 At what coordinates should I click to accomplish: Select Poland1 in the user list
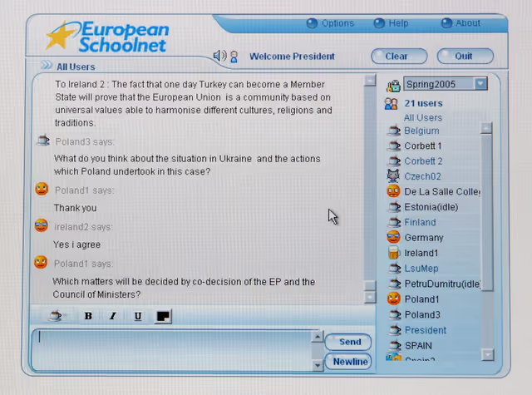(421, 299)
